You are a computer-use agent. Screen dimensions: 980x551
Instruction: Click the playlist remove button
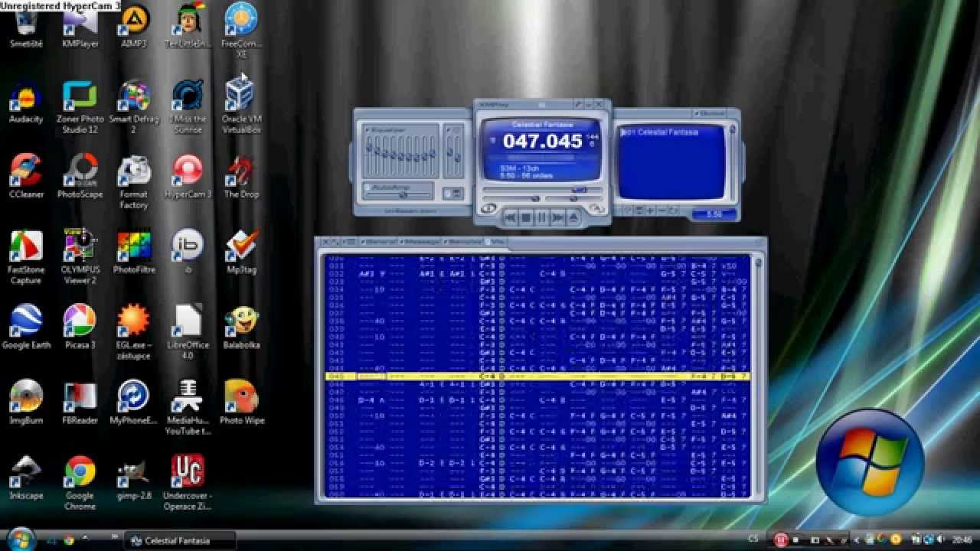point(661,210)
